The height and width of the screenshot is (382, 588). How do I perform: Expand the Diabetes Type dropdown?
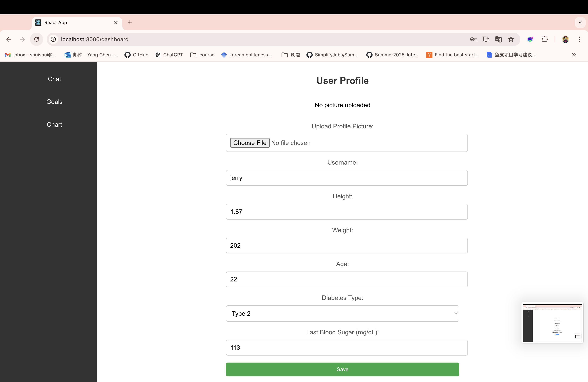(x=342, y=313)
